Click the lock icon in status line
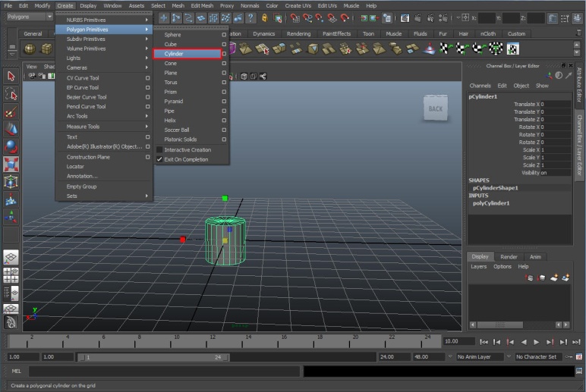586x392 pixels. click(x=265, y=18)
